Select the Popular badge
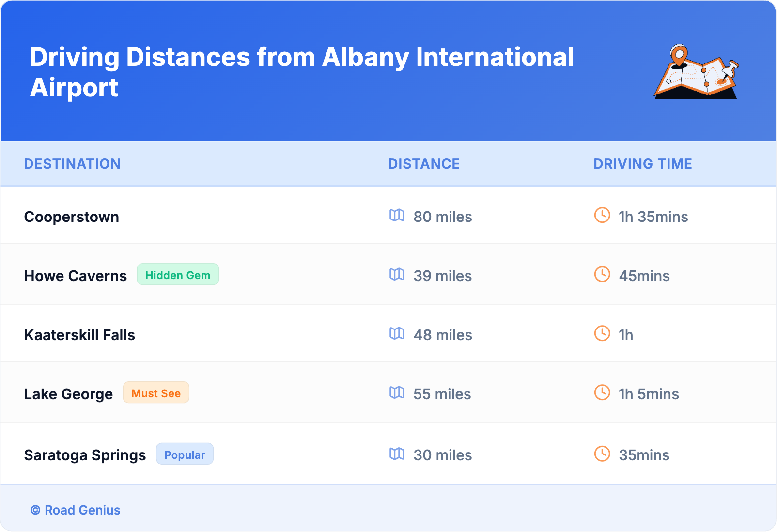777x532 pixels. (x=185, y=454)
